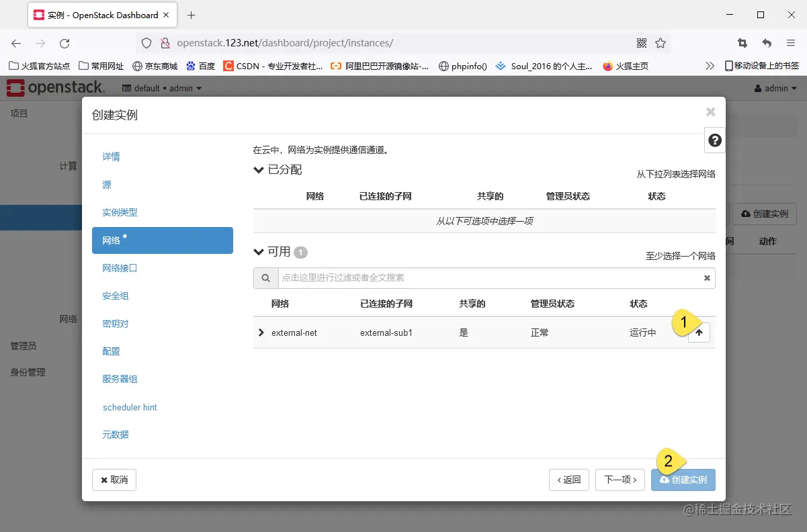Allocate external-net using the up-arrow icon
The width and height of the screenshot is (807, 532).
click(x=699, y=332)
